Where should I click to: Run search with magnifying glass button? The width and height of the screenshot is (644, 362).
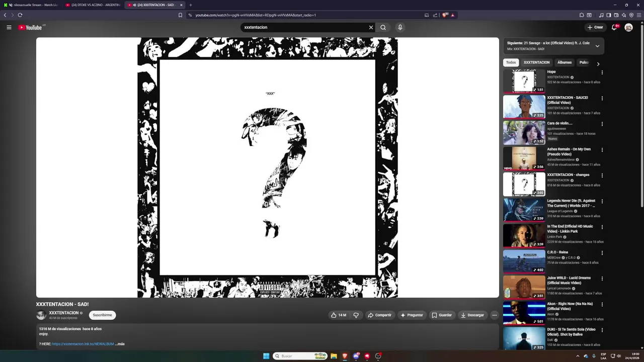coord(383,27)
